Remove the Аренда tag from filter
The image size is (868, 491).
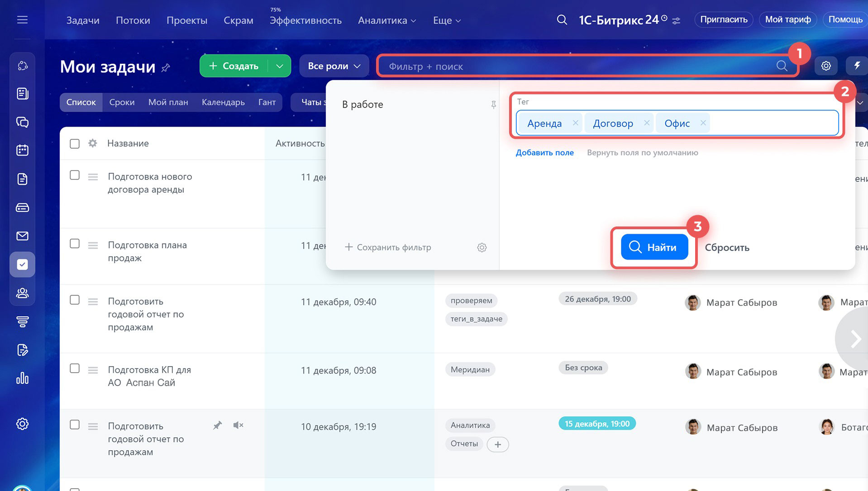point(575,123)
